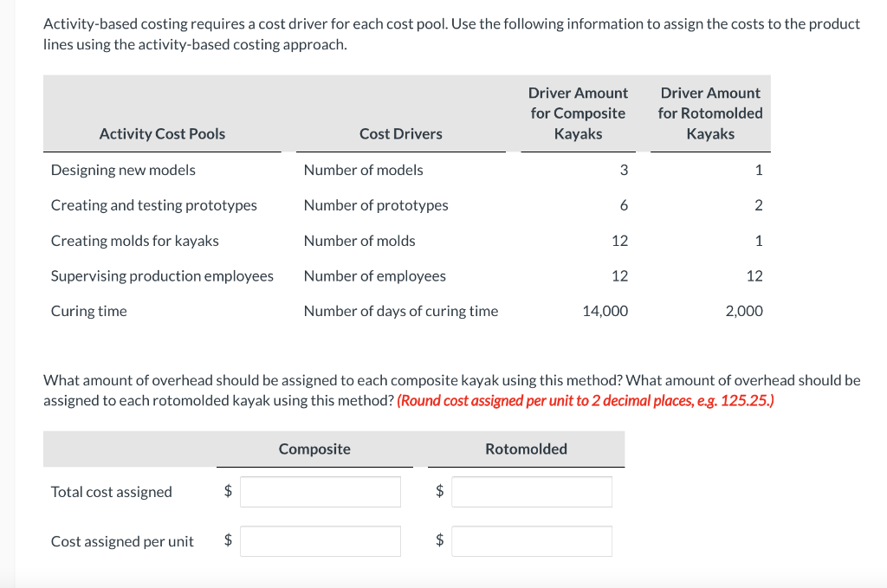Click the Creating molds for kayaks cell
This screenshot has width=887, height=588.
coord(132,240)
